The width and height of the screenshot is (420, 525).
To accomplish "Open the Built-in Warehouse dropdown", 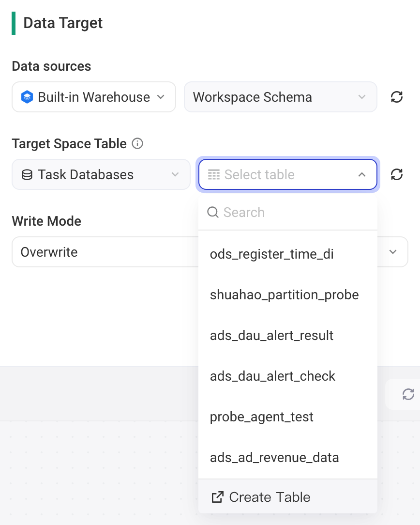I will 94,97.
